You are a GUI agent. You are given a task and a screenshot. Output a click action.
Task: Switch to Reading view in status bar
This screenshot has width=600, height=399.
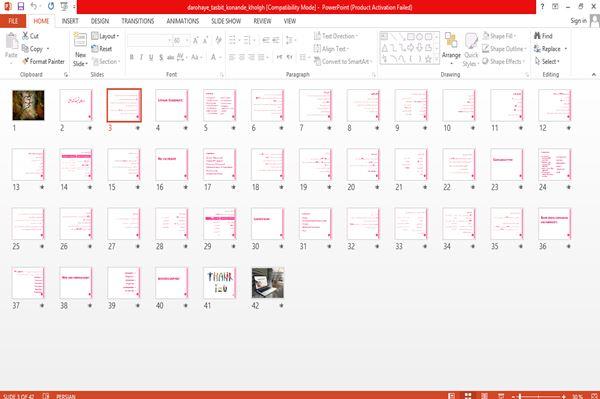(484, 396)
